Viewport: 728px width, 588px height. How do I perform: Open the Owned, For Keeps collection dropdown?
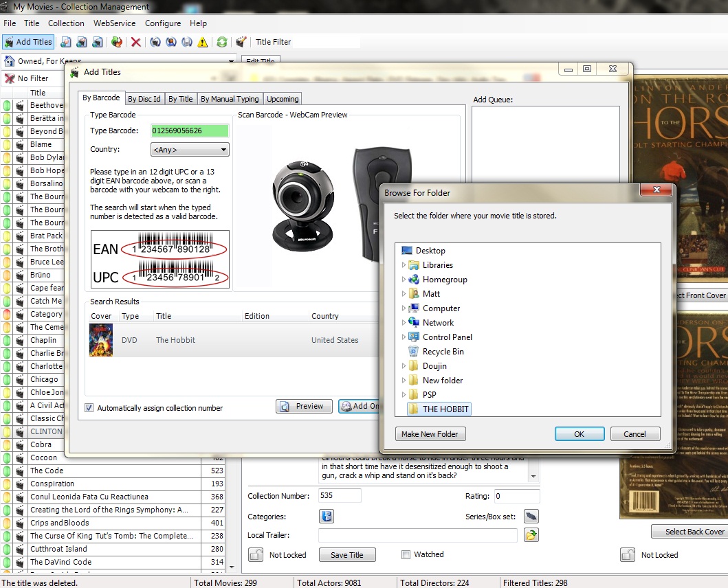pyautogui.click(x=232, y=61)
